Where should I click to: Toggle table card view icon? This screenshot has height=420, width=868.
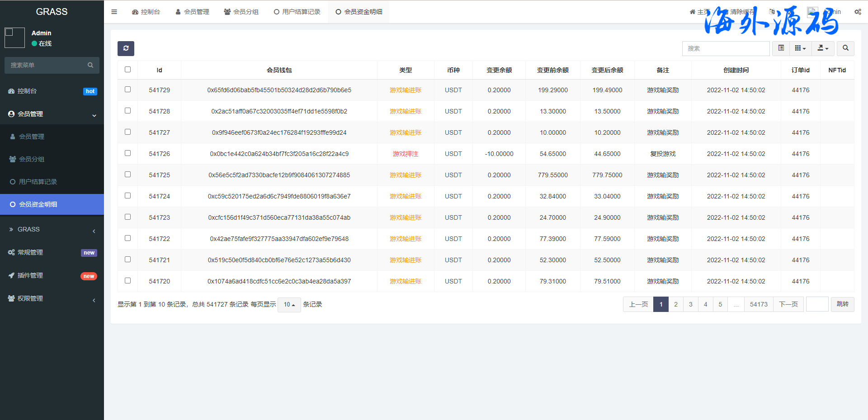pyautogui.click(x=781, y=48)
